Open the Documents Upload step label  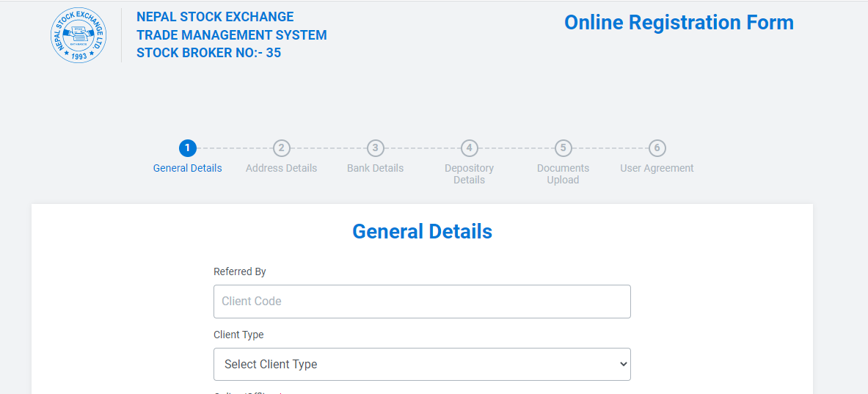click(563, 174)
